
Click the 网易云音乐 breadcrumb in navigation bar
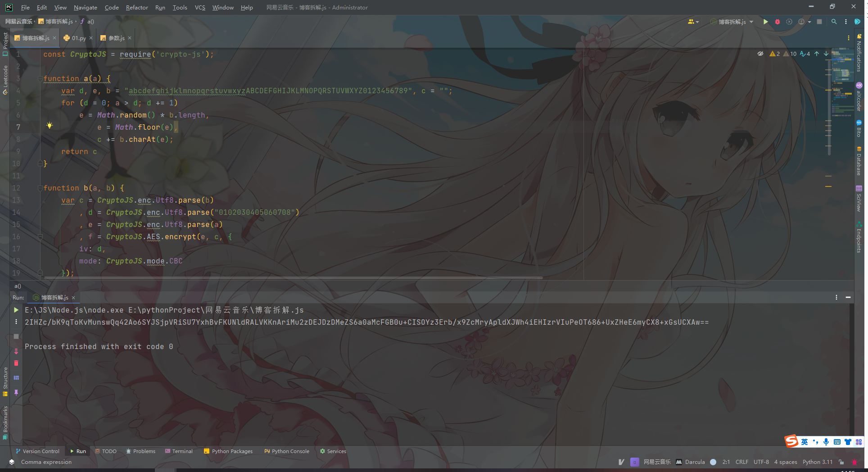[x=18, y=22]
